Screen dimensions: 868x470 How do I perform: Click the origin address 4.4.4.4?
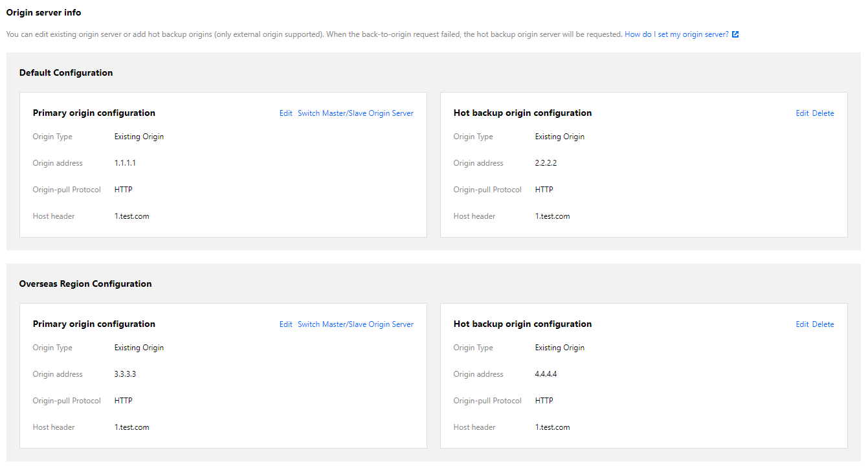(546, 374)
